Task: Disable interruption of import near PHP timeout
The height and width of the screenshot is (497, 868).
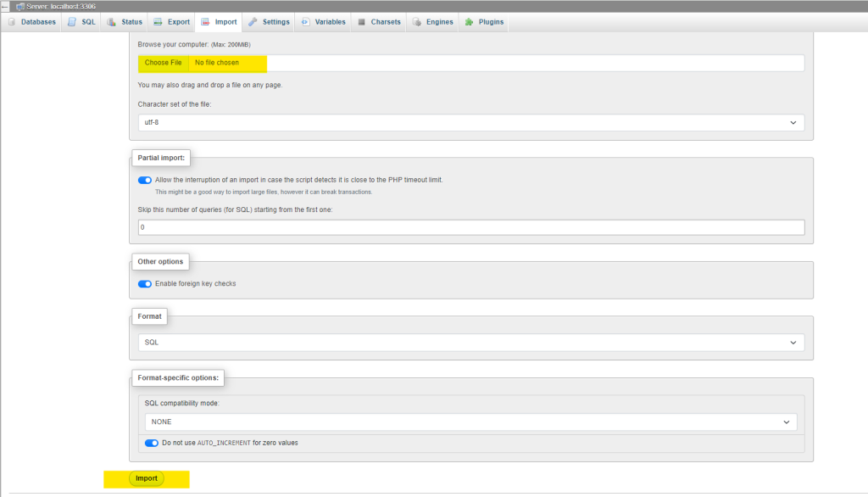Action: pos(144,180)
